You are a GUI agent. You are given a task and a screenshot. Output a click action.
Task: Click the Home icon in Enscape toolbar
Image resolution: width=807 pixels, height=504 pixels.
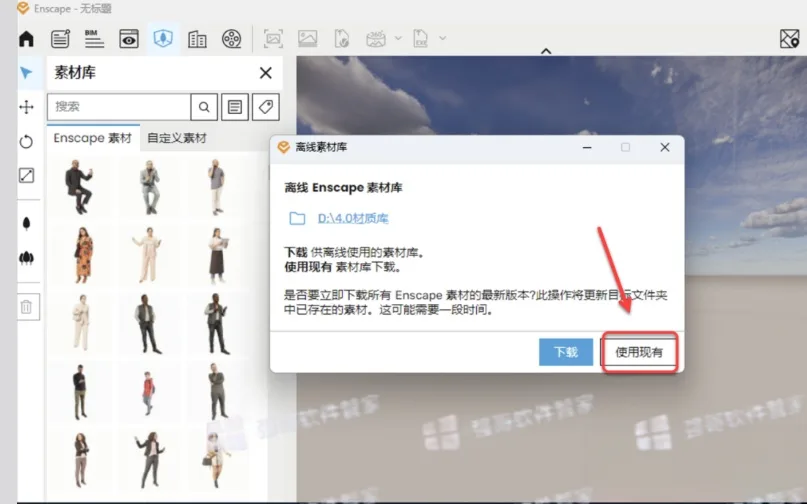26,39
